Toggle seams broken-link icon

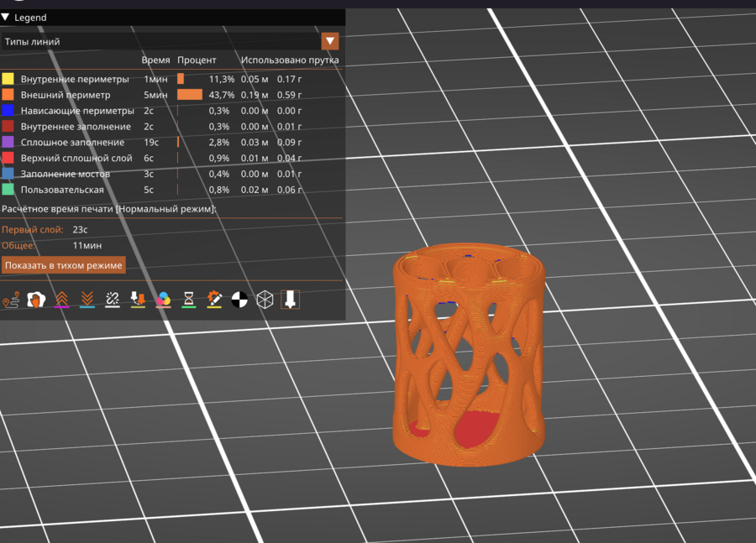pyautogui.click(x=113, y=300)
